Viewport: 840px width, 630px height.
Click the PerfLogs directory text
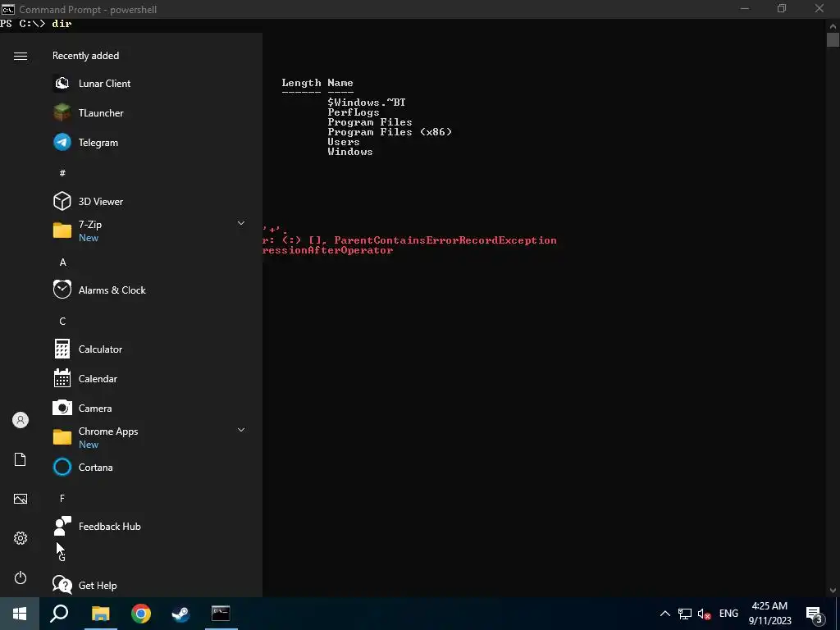click(354, 112)
